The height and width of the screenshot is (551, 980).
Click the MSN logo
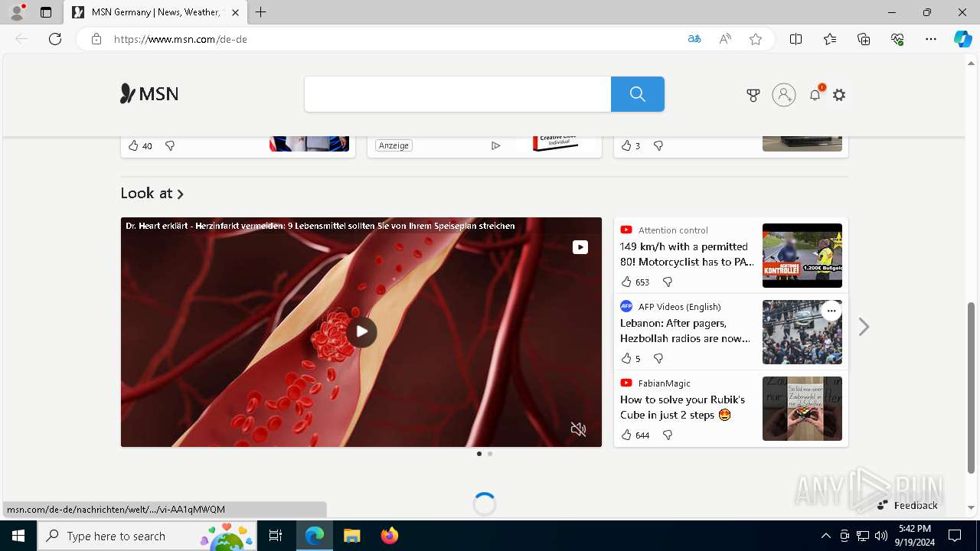pos(149,94)
